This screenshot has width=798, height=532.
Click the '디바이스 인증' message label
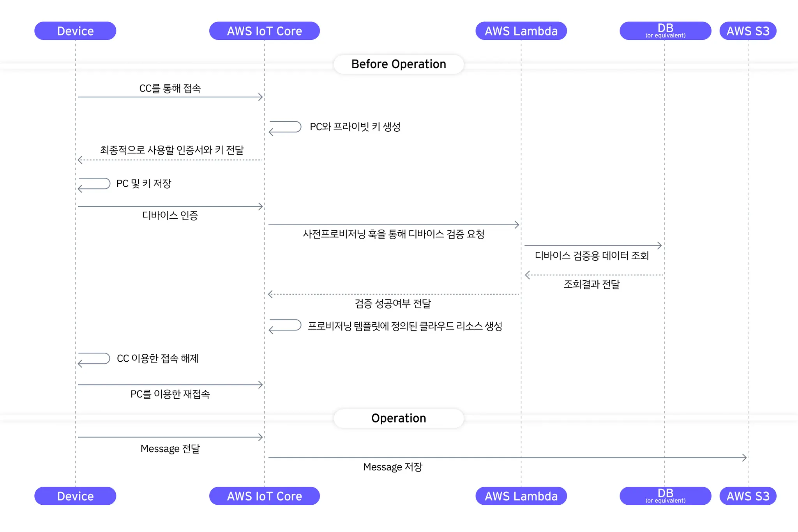[x=170, y=216]
